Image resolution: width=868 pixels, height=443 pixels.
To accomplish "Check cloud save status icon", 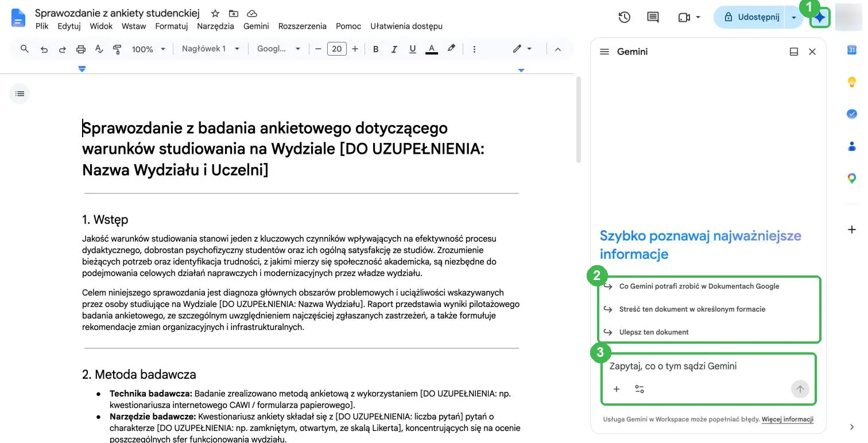I will tap(251, 13).
